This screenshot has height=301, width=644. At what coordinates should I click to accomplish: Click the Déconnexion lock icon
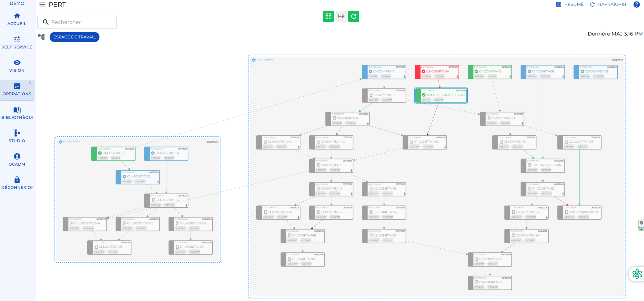click(17, 180)
